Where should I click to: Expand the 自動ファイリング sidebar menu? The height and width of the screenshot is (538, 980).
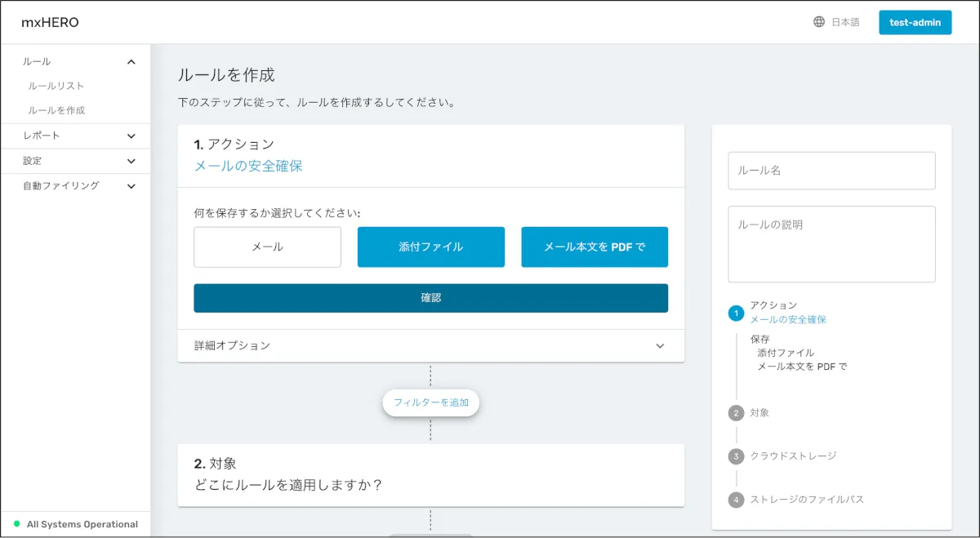[x=131, y=186]
